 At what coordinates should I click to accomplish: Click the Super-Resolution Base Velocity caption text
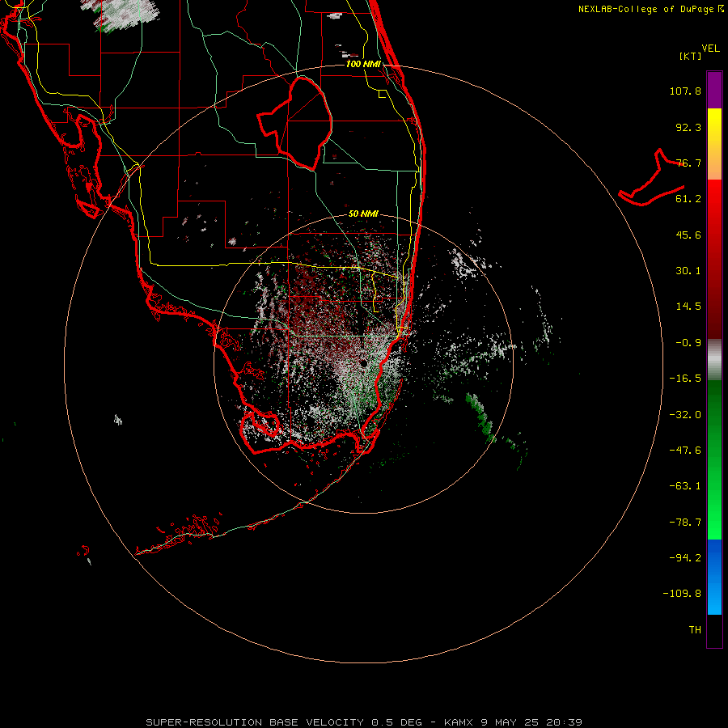pyautogui.click(x=363, y=722)
